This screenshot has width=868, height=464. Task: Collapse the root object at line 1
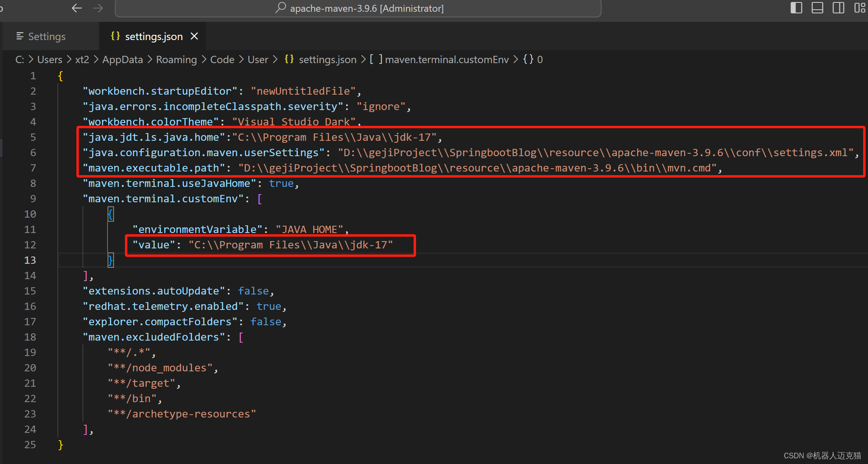pos(49,76)
